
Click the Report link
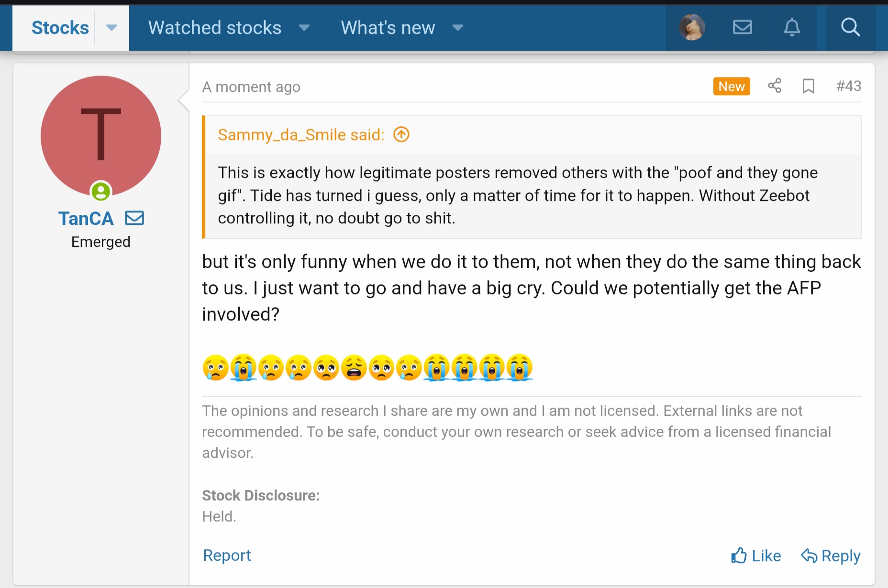pyautogui.click(x=227, y=555)
